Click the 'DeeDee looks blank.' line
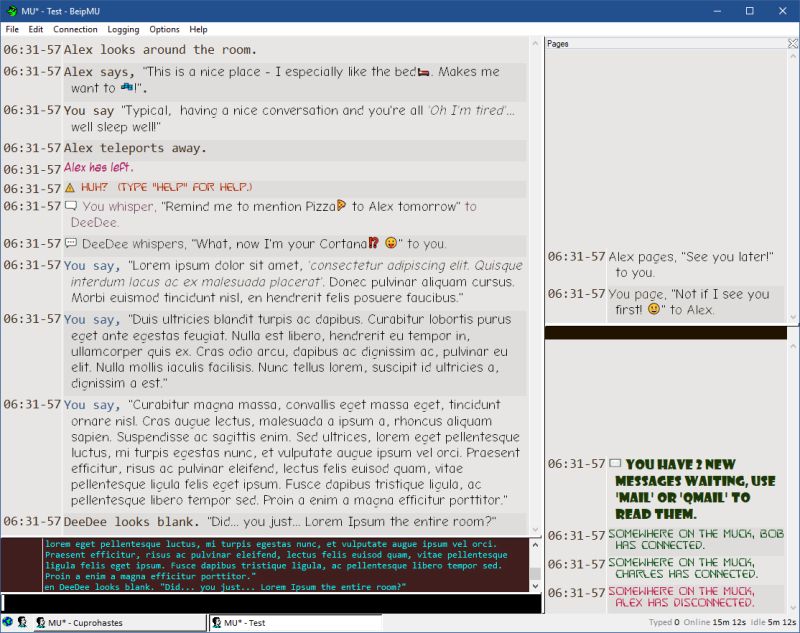 pos(280,521)
